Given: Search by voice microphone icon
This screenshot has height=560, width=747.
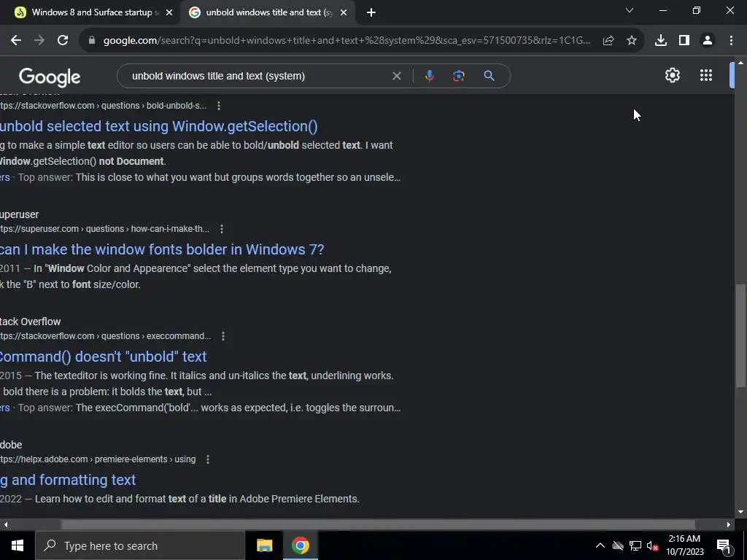Looking at the screenshot, I should 429,76.
